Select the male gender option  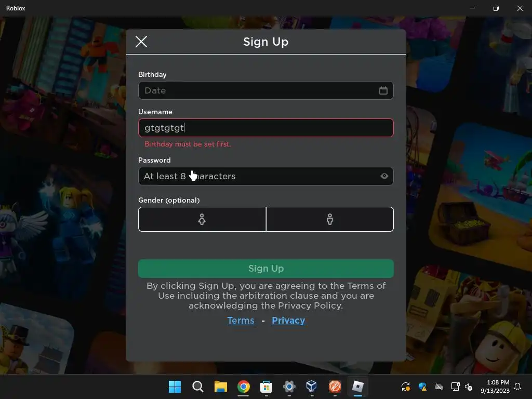330,219
